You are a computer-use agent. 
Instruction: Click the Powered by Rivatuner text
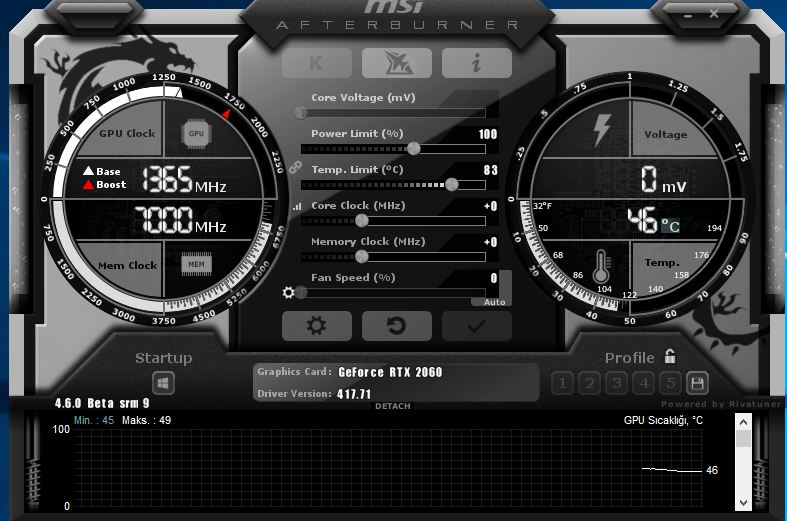coord(721,404)
